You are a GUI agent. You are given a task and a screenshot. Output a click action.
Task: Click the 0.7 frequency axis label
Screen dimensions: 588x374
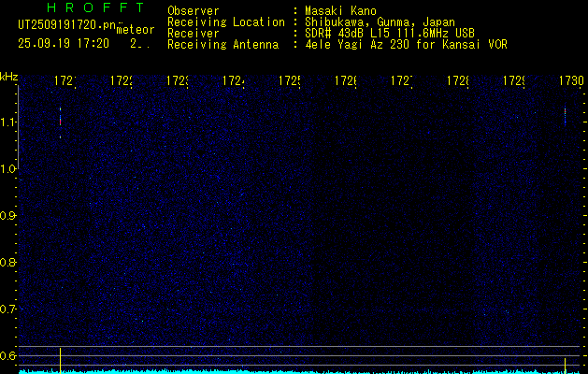pyautogui.click(x=8, y=309)
